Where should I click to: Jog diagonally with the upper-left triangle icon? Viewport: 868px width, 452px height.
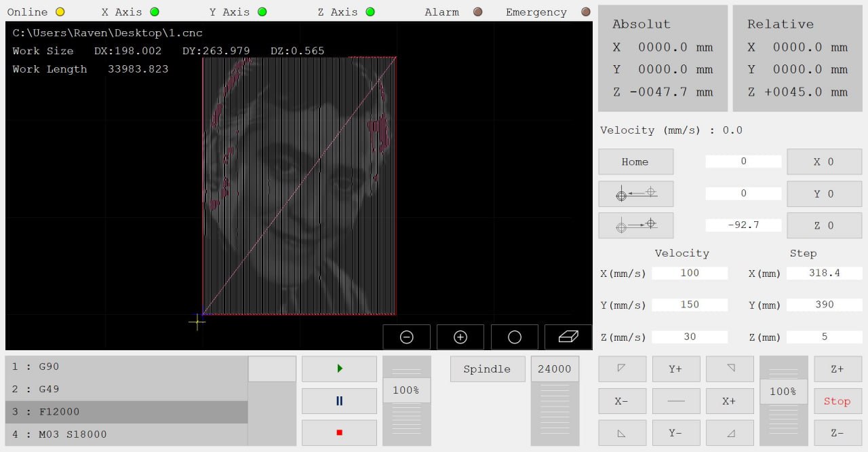coord(622,369)
